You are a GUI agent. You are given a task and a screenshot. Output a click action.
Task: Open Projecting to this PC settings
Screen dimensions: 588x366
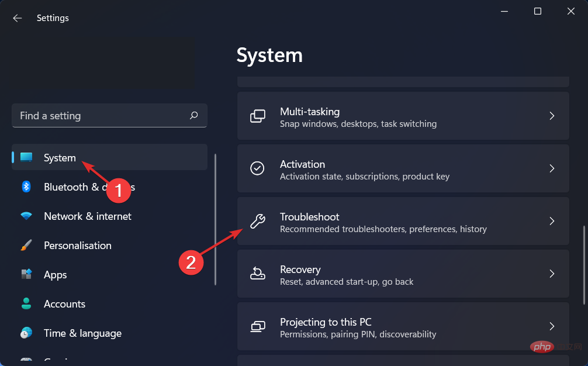tap(403, 326)
